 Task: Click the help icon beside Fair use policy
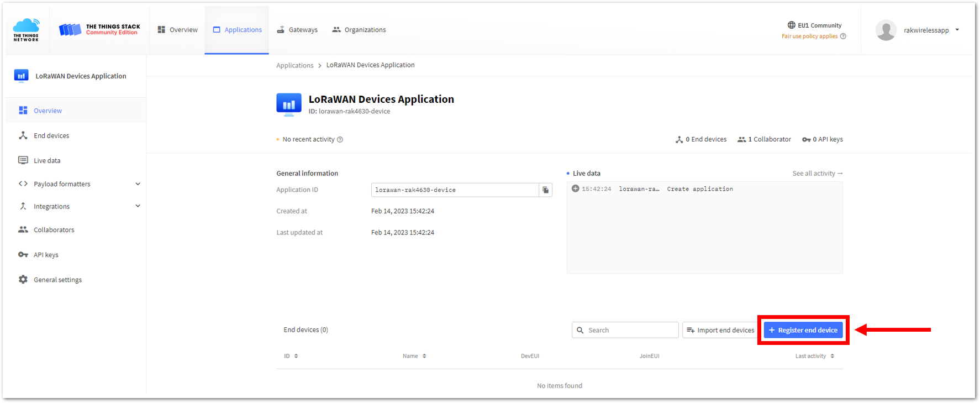coord(843,36)
